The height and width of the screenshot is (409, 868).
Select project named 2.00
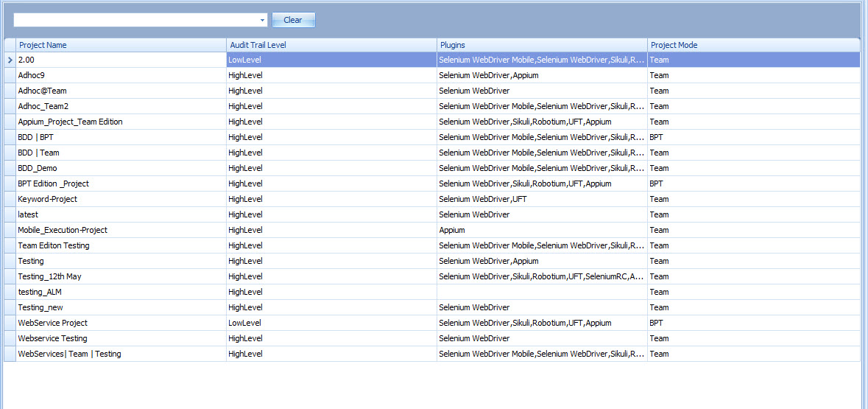pyautogui.click(x=121, y=60)
